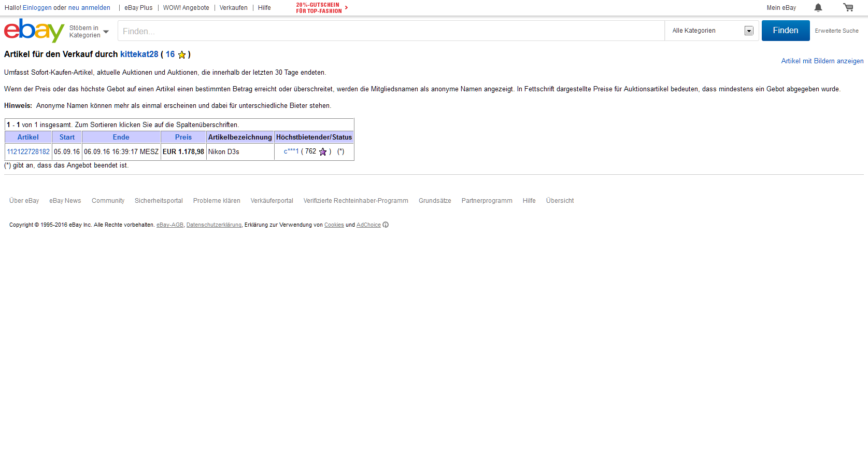Expand Stöbern in Kategorien dropdown

pyautogui.click(x=89, y=32)
